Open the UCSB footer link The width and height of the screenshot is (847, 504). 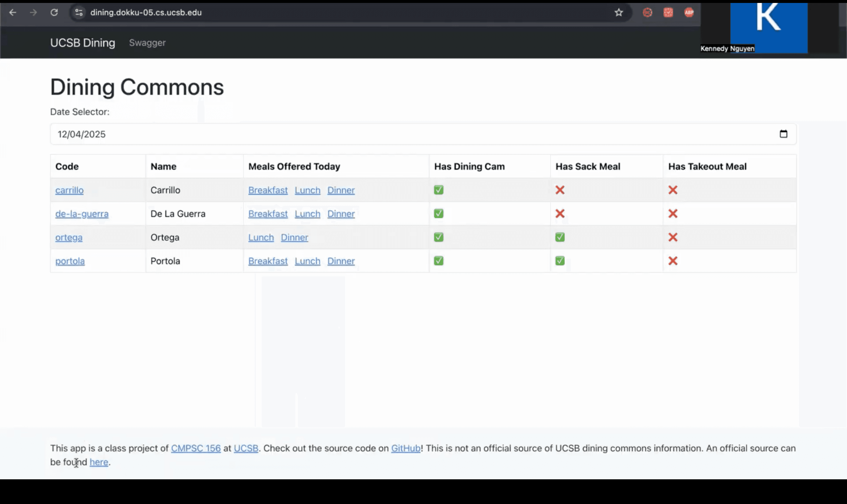click(x=246, y=448)
